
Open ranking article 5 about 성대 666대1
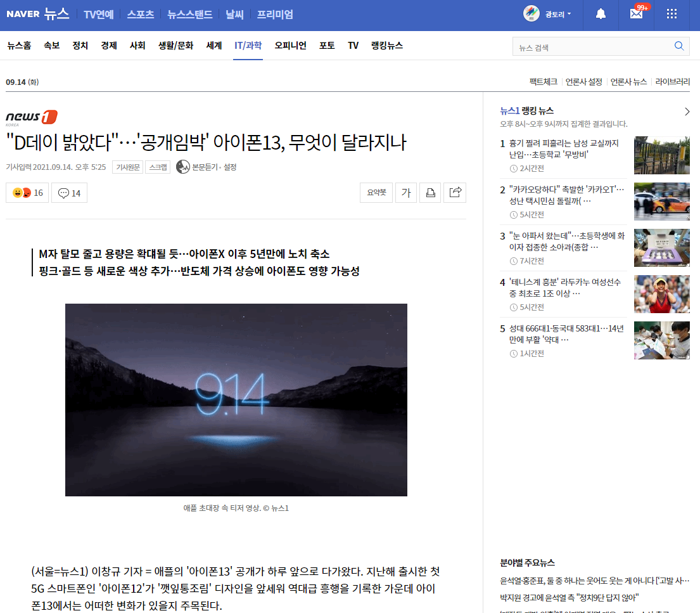click(566, 333)
